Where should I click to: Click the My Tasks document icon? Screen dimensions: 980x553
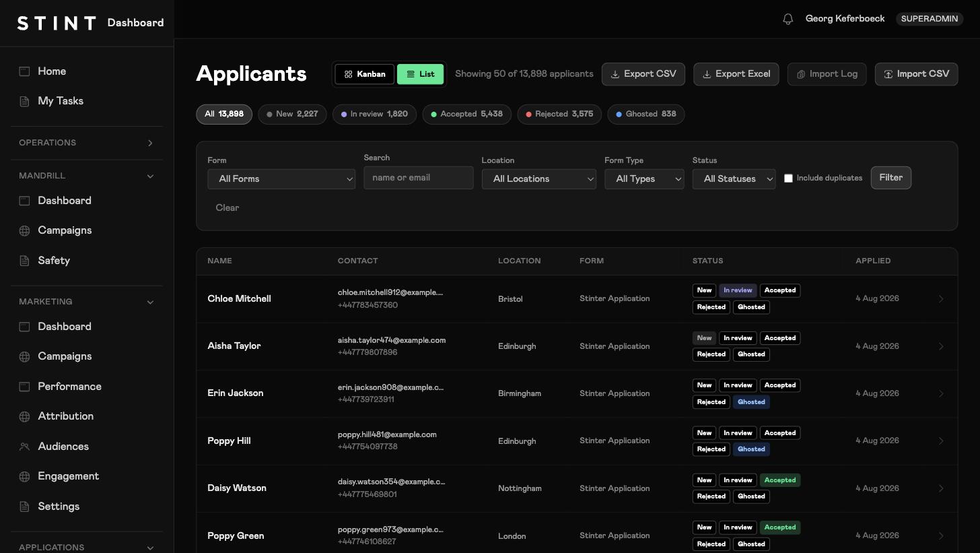pos(24,101)
